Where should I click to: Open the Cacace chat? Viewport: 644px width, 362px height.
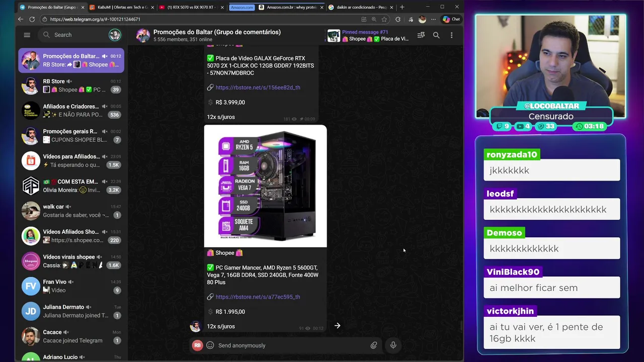71,336
